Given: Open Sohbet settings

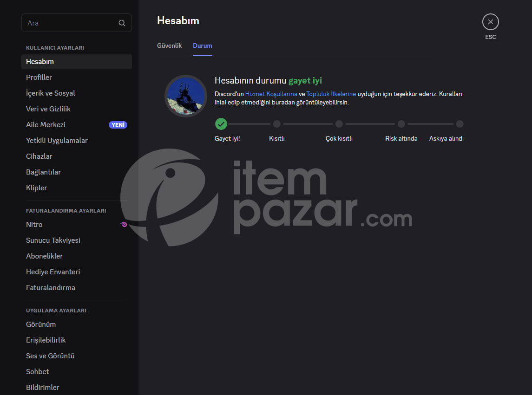Looking at the screenshot, I should [x=76, y=372].
